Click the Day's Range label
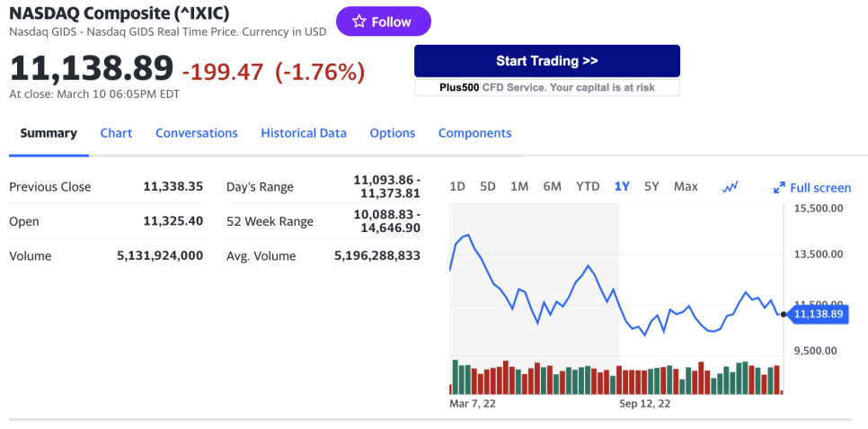This screenshot has height=429, width=868. point(261,187)
